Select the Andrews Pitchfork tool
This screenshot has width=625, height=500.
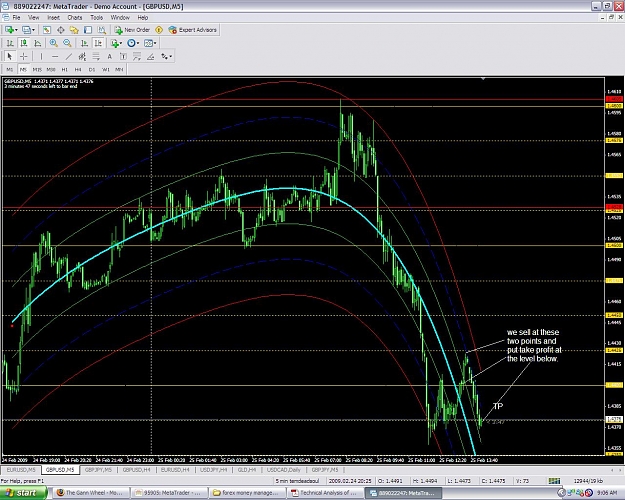click(137, 57)
